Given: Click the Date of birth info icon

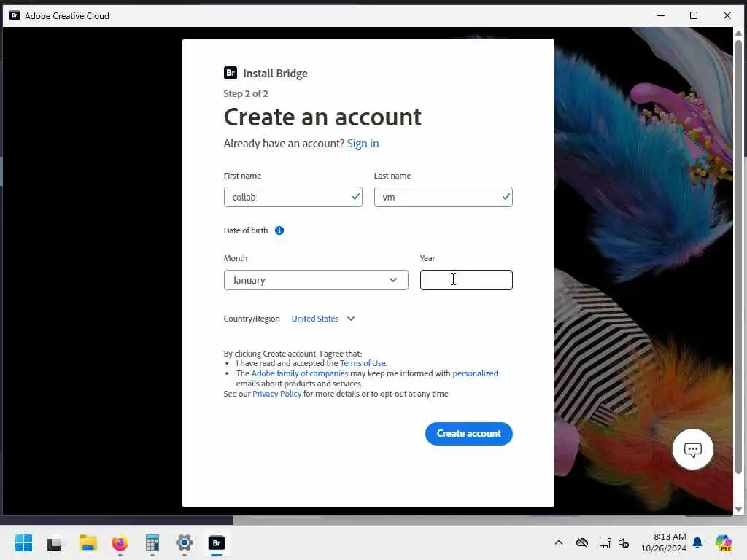Looking at the screenshot, I should (x=279, y=230).
